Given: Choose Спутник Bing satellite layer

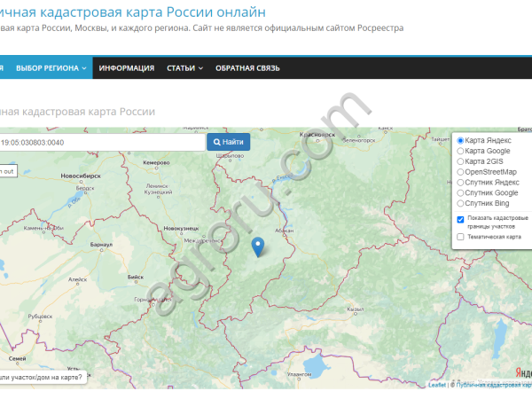Looking at the screenshot, I should coord(460,203).
